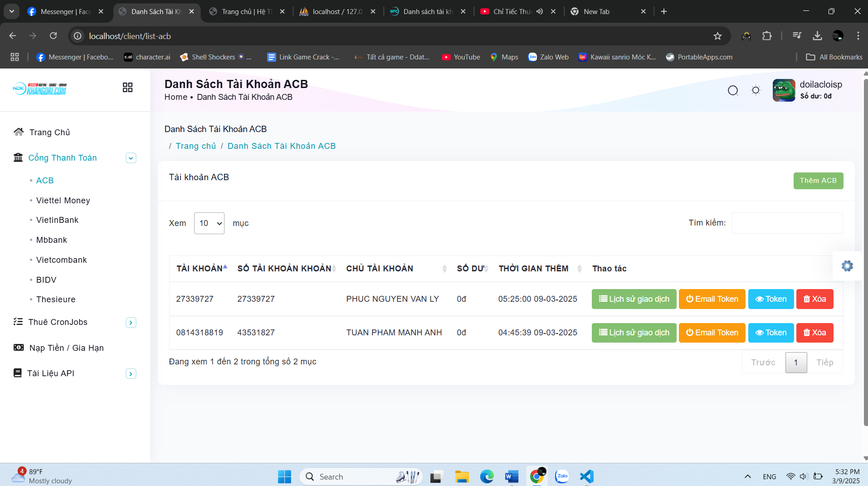This screenshot has width=868, height=486.
Task: Expand the Thuê CronJobs submenu
Action: [131, 323]
